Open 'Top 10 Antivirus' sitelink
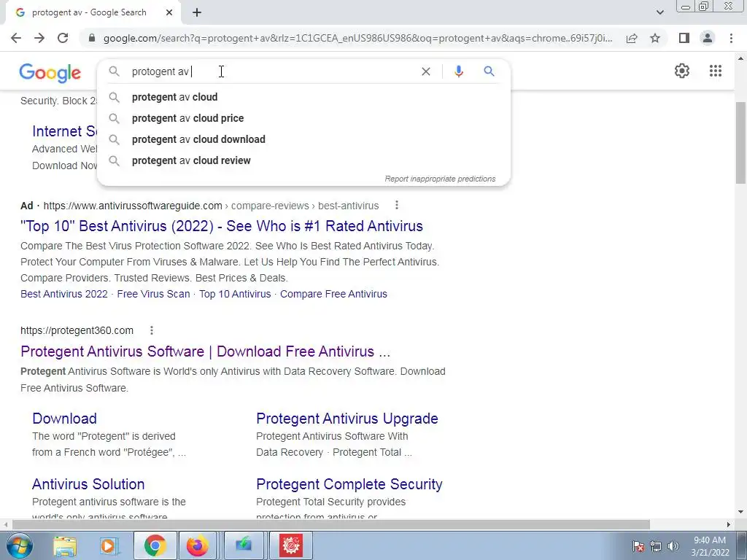Viewport: 747px width, 560px height. [235, 294]
